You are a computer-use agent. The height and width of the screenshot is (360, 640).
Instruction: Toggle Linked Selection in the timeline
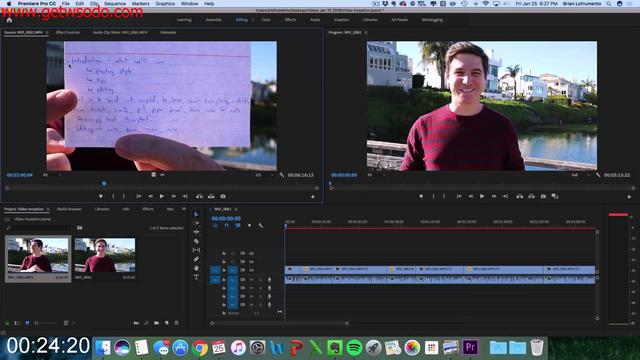[x=238, y=225]
